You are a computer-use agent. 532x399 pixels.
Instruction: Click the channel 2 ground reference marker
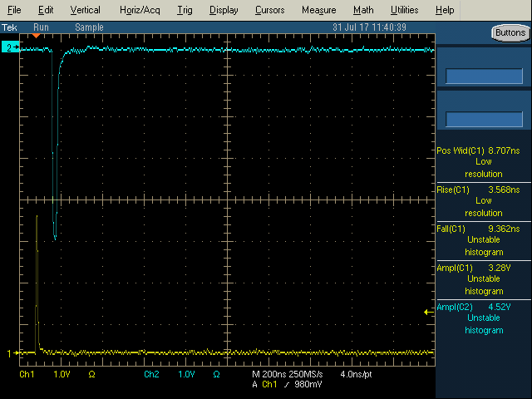coord(11,47)
